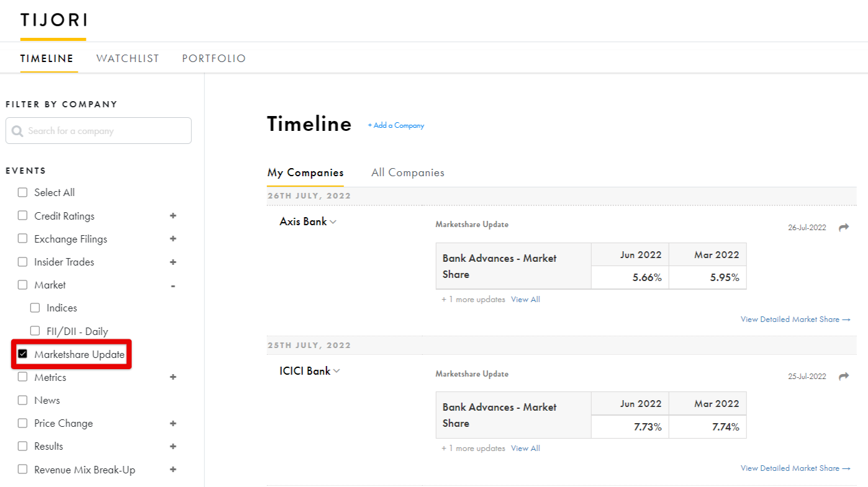
Task: Click the TIJORI logo
Action: point(53,20)
